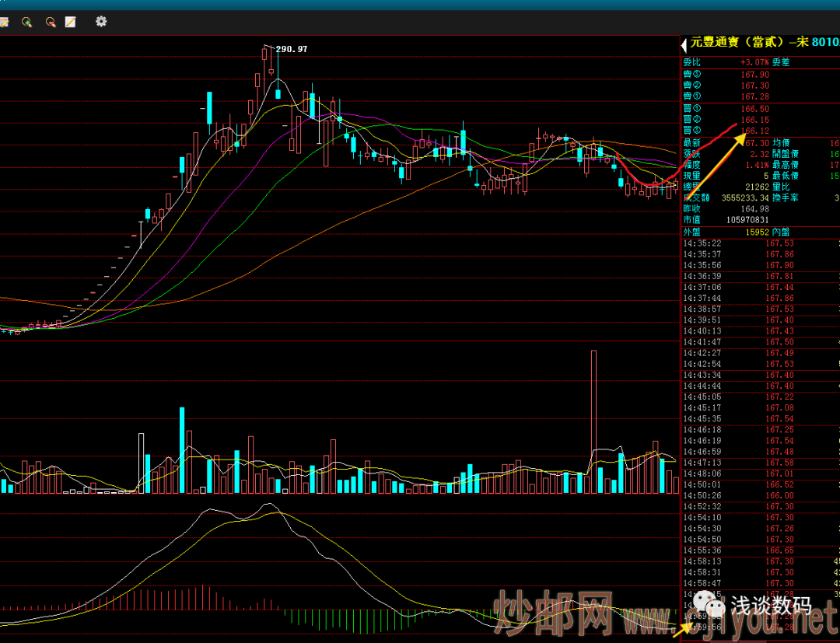Viewport: 840px width, 643px height.
Task: Open the notepad pencil edit tool
Action: point(71,22)
